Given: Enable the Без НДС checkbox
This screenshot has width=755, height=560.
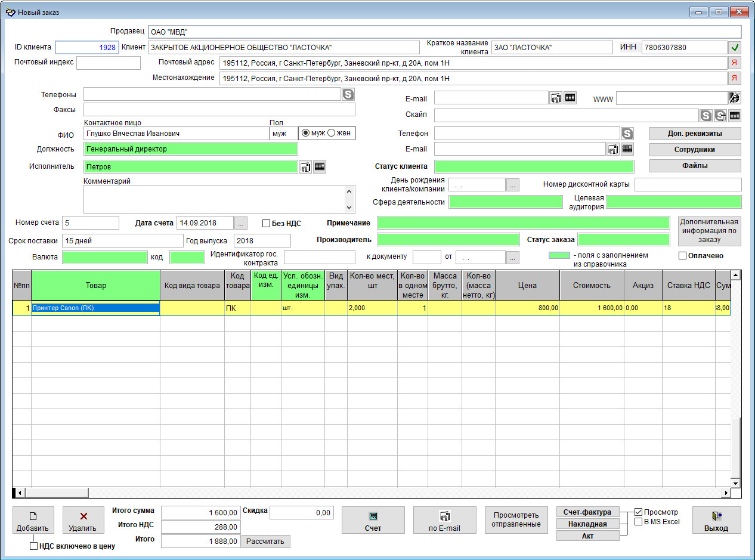Looking at the screenshot, I should tap(267, 223).
